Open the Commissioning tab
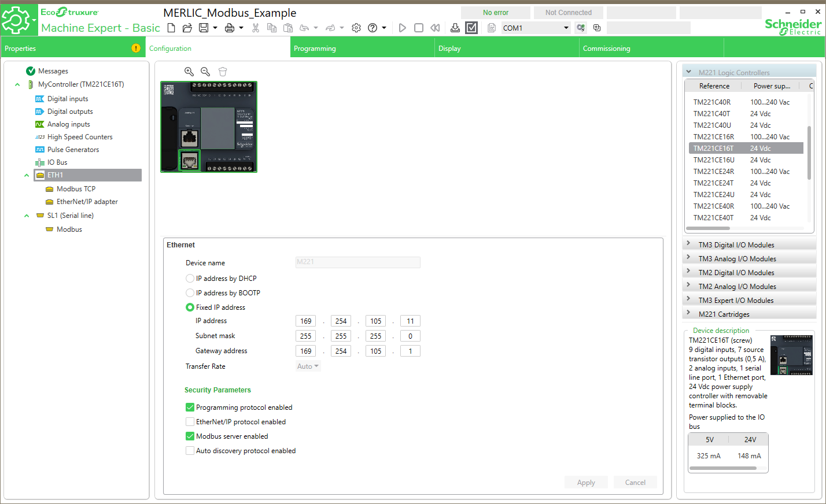The width and height of the screenshot is (826, 504). click(x=606, y=49)
